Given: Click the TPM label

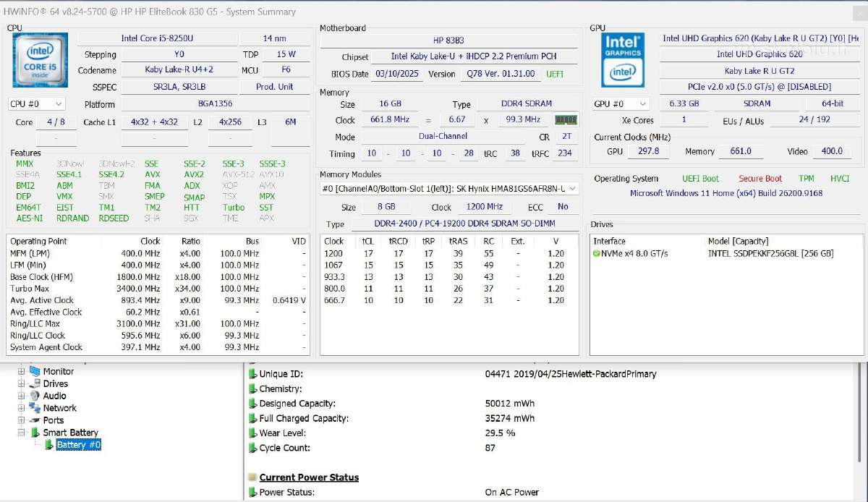Looking at the screenshot, I should pyautogui.click(x=807, y=179).
